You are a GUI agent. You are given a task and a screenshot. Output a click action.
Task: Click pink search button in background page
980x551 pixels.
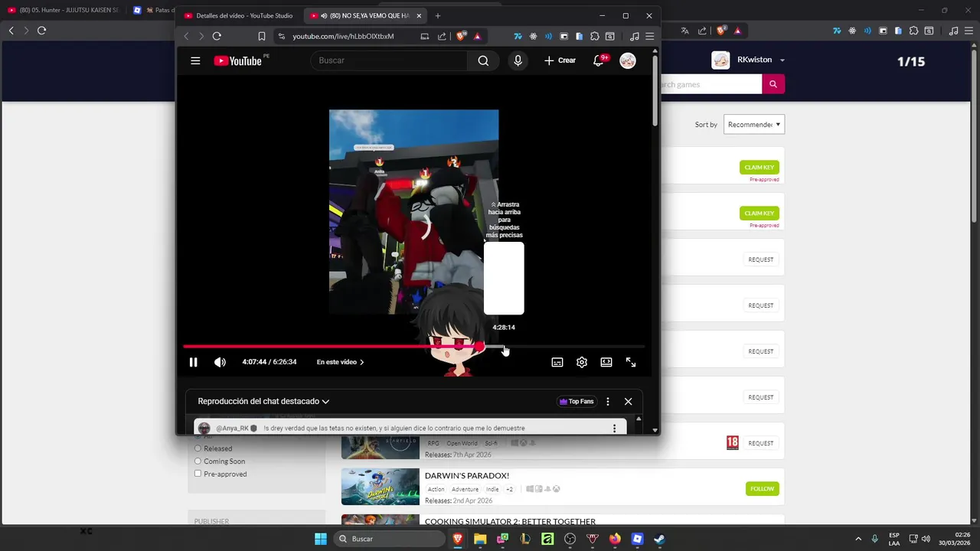pos(773,84)
